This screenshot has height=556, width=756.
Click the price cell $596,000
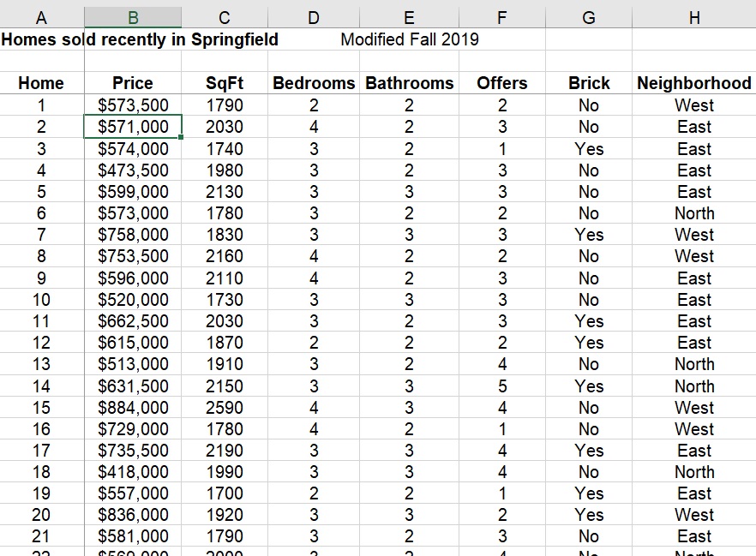pyautogui.click(x=133, y=278)
